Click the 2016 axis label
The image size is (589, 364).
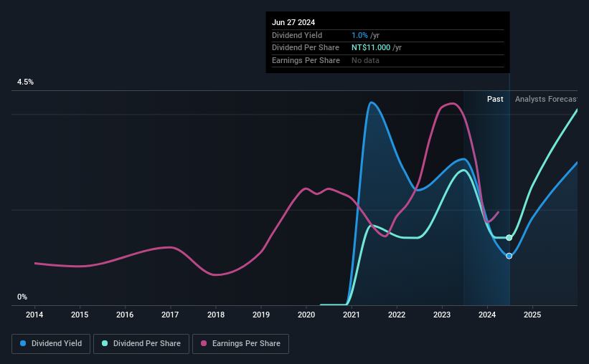[x=125, y=315]
